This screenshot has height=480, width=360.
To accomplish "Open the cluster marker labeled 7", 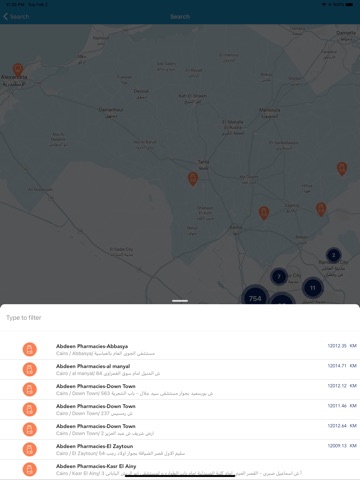I will (x=279, y=276).
